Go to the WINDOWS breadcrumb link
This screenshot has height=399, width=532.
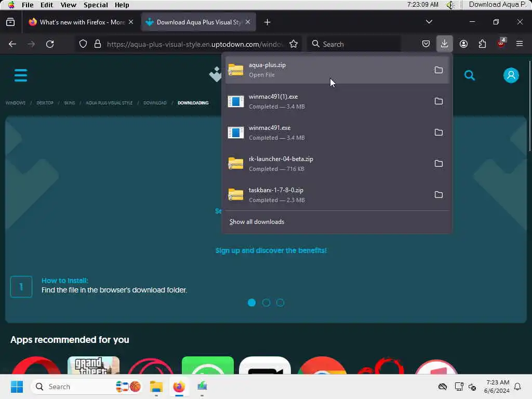(15, 103)
